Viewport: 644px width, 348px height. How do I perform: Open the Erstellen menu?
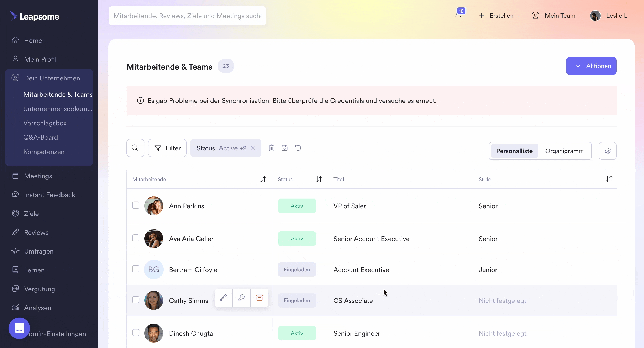[496, 15]
